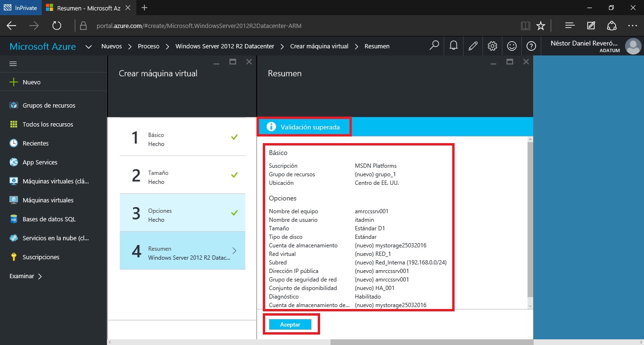Screen dimensions: 644x345
Task: Select step 4 Resumen
Action: 182,251
